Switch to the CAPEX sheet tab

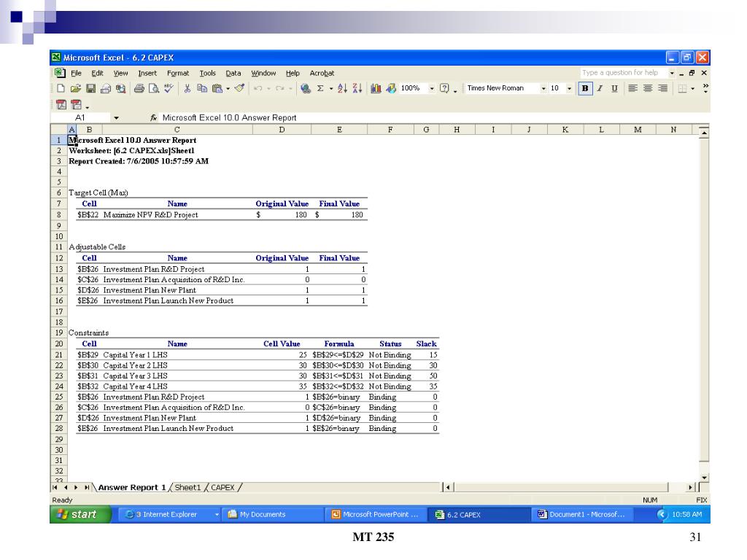click(223, 488)
